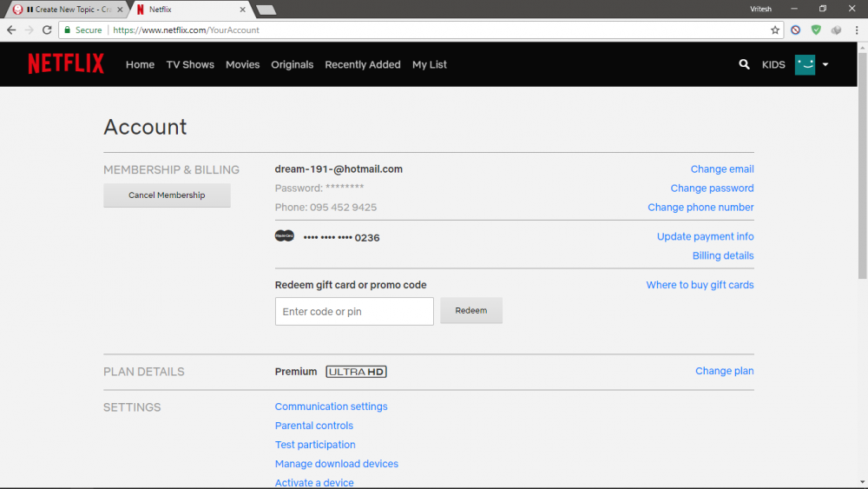This screenshot has height=489, width=868.
Task: Open TV Shows section
Action: pos(190,64)
